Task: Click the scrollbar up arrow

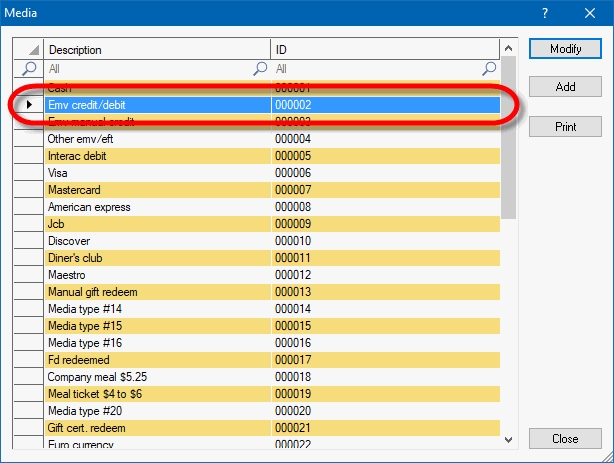Action: 508,48
